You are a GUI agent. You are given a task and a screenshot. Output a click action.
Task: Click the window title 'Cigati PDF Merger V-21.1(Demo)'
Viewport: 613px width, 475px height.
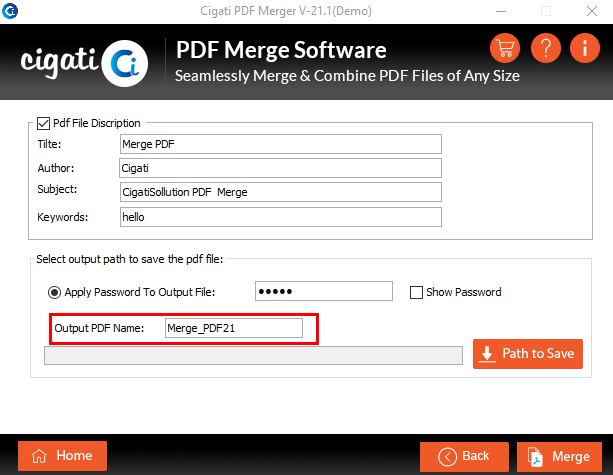(x=286, y=11)
